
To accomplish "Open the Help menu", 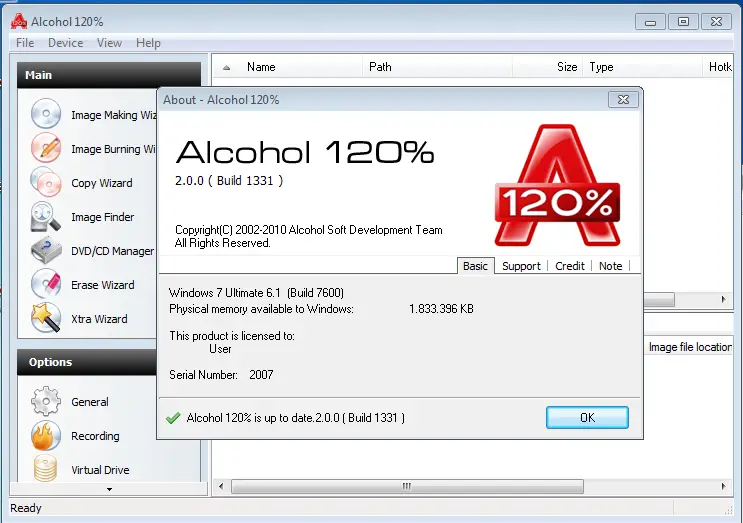I will coord(148,43).
